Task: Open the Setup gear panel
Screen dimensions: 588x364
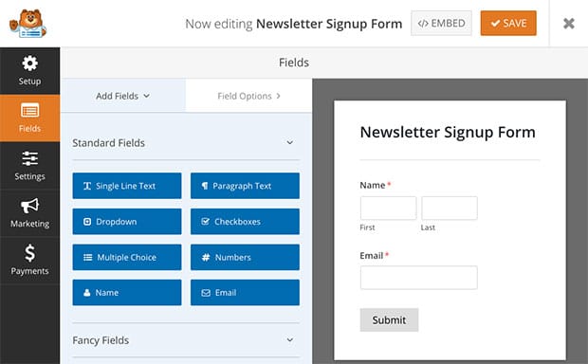Action: (x=29, y=71)
